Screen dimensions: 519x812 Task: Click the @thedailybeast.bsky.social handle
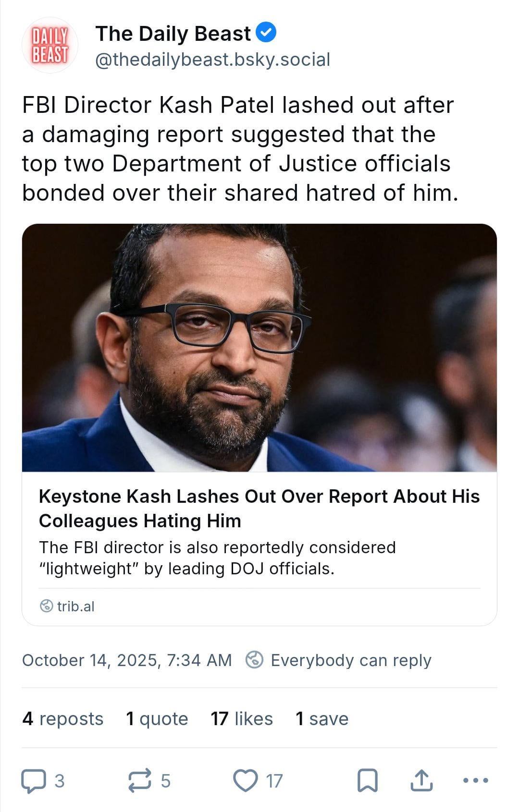212,60
